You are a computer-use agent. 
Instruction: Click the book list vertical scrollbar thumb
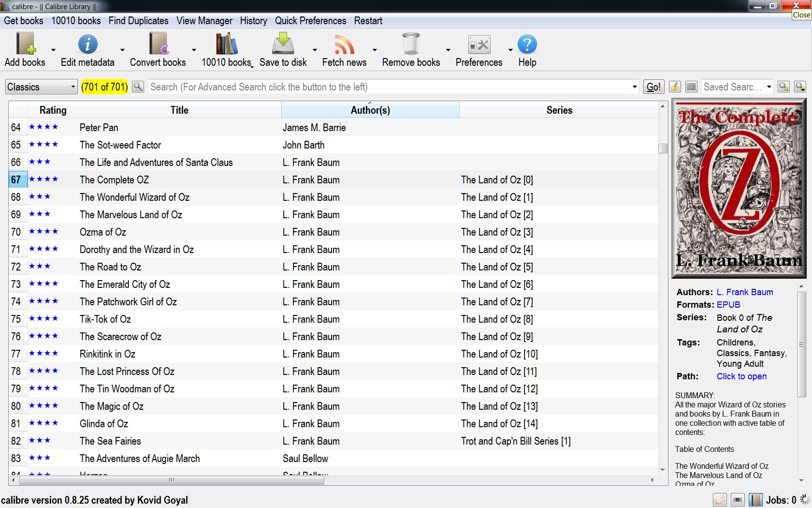tap(663, 148)
